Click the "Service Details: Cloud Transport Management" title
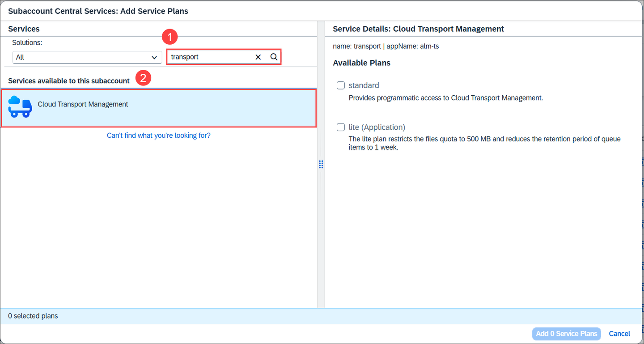Image resolution: width=644 pixels, height=344 pixels. click(419, 29)
